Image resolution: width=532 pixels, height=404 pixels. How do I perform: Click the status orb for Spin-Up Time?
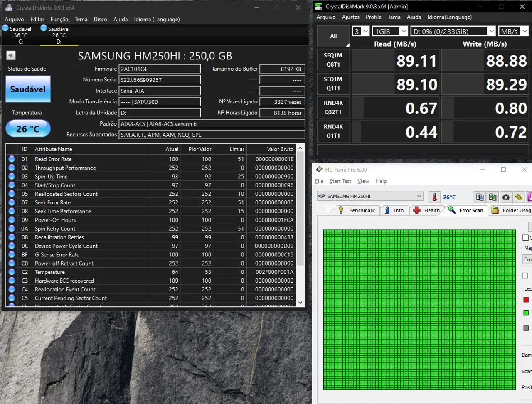[x=12, y=176]
